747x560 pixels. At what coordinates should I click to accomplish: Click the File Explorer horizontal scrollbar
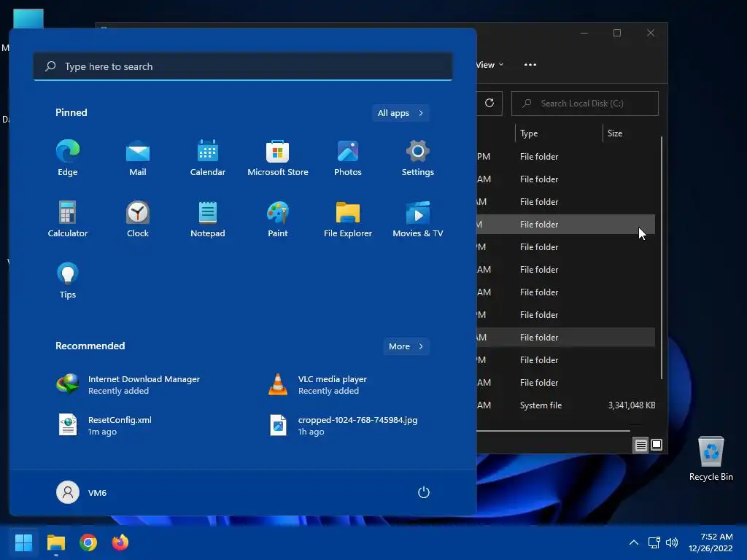[x=554, y=430]
